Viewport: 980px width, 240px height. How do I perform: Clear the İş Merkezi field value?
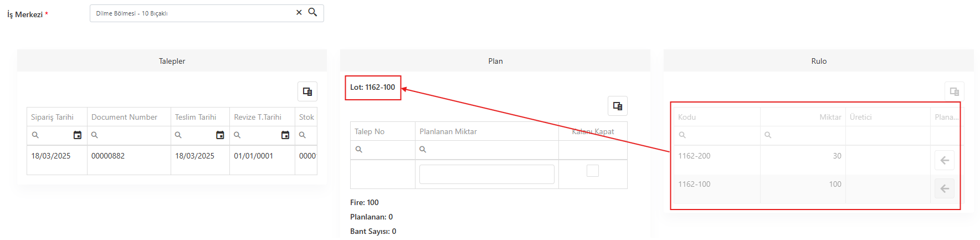(x=299, y=12)
